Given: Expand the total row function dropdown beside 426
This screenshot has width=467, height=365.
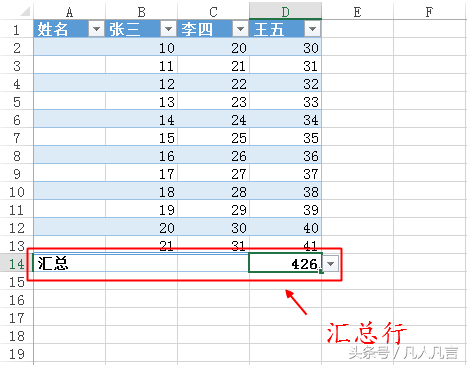Looking at the screenshot, I should [330, 264].
